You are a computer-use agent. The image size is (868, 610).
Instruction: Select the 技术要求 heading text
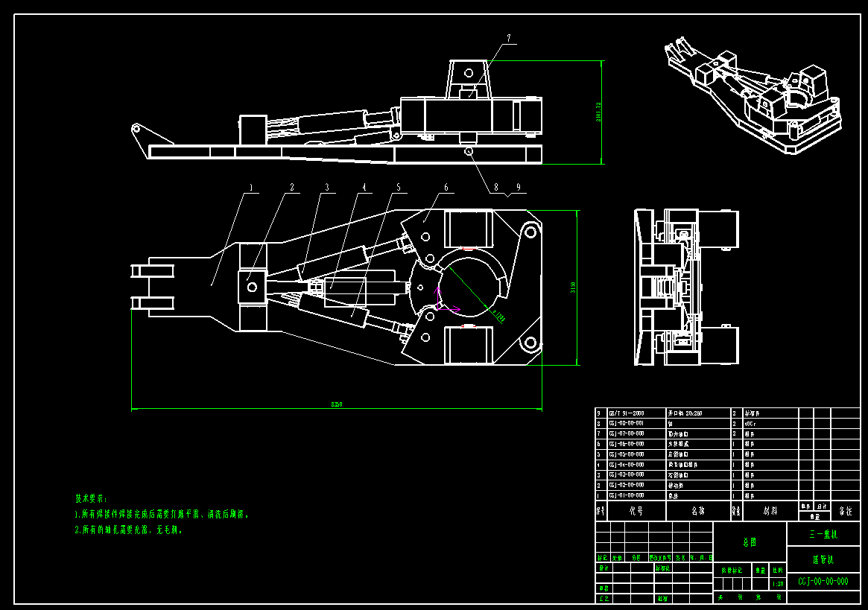pos(91,498)
